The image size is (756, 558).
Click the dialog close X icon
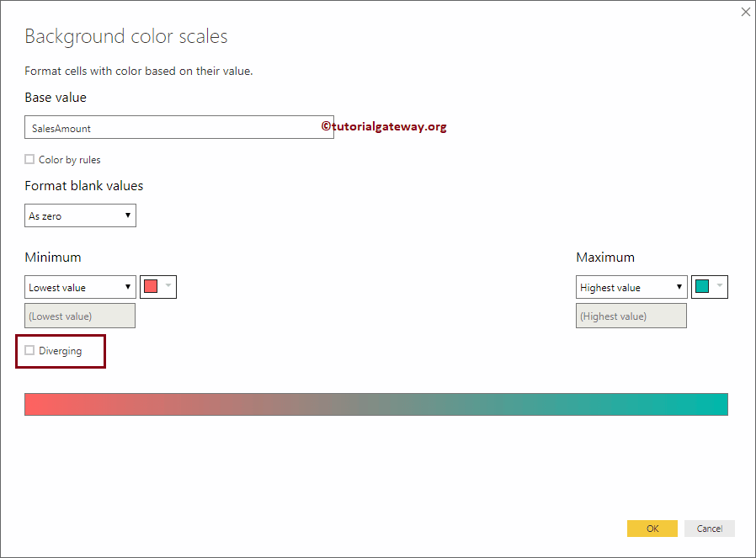point(745,12)
